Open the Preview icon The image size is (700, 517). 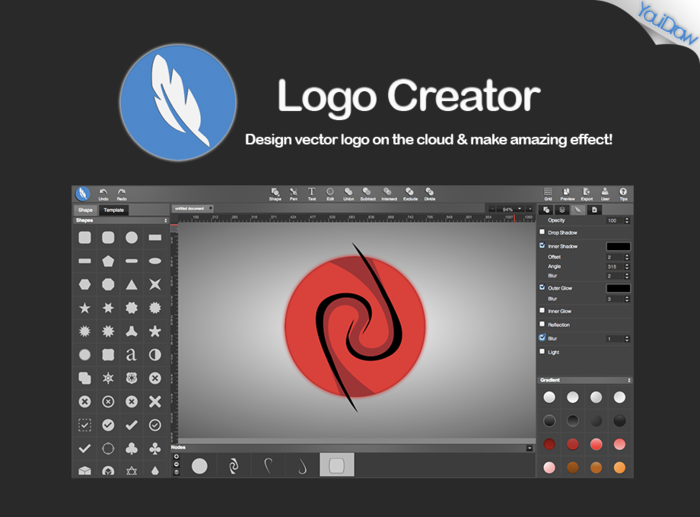point(567,194)
